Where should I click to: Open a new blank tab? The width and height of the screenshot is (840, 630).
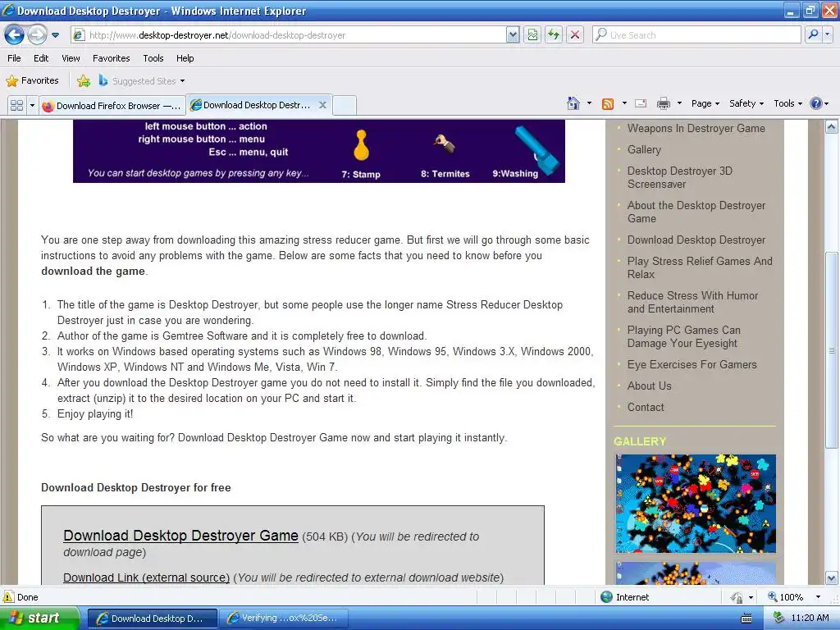point(345,106)
